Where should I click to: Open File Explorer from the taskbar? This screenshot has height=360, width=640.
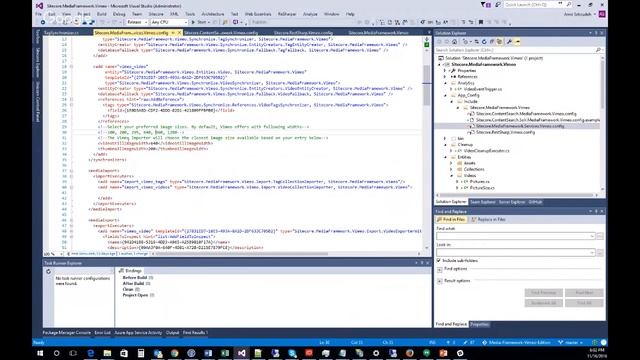click(107, 353)
